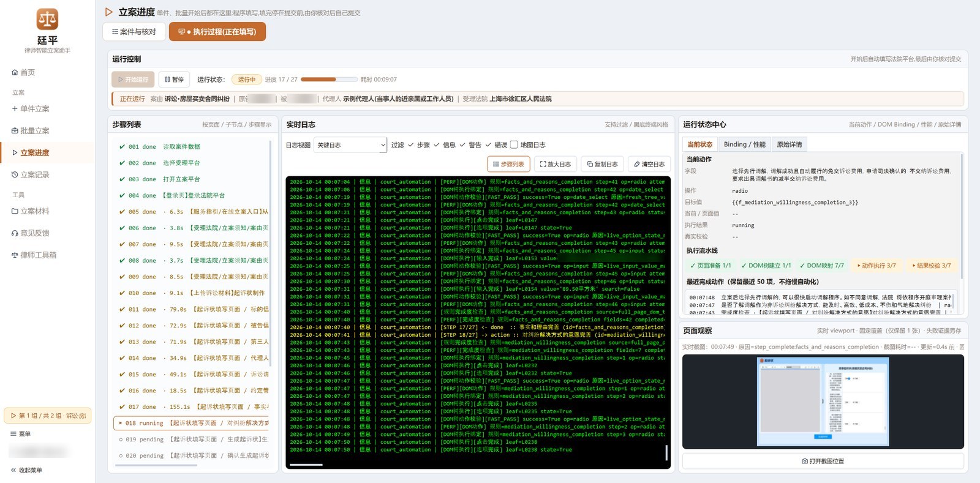Click the log horizontal scrollbar
The width and height of the screenshot is (980, 483).
(306, 465)
